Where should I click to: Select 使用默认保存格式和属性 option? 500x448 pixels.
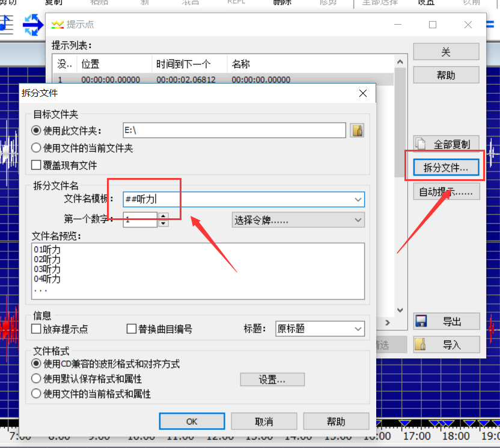pyautogui.click(x=36, y=378)
